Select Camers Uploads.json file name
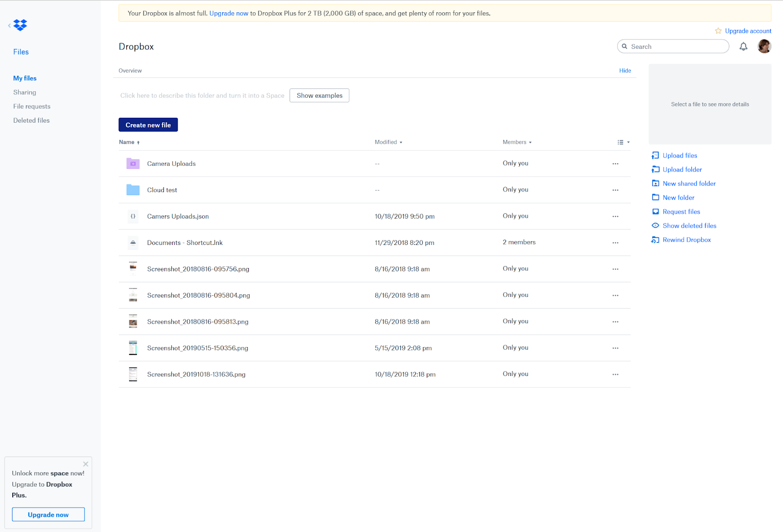 [x=178, y=217]
